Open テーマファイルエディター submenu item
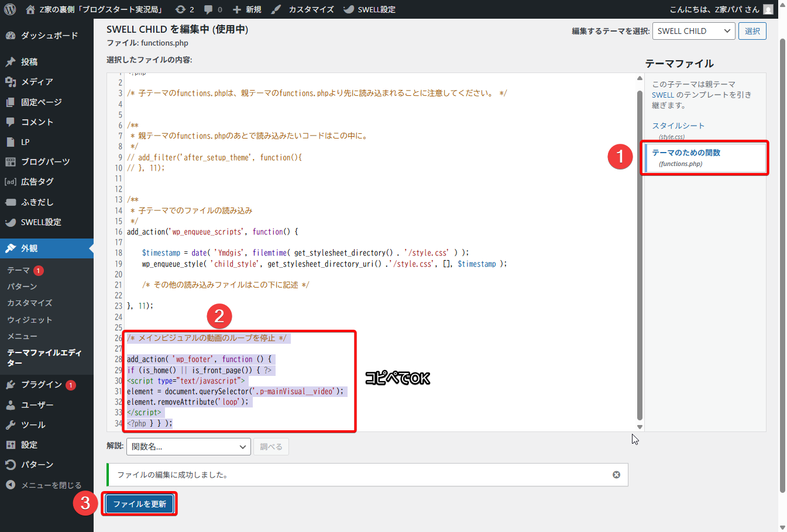Image resolution: width=787 pixels, height=532 pixels. click(x=44, y=358)
